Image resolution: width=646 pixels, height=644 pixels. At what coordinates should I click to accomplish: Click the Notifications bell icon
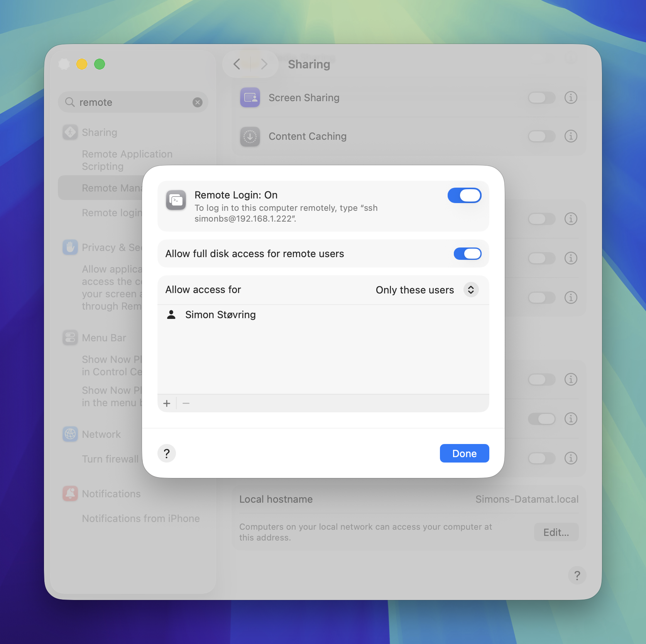pos(70,493)
